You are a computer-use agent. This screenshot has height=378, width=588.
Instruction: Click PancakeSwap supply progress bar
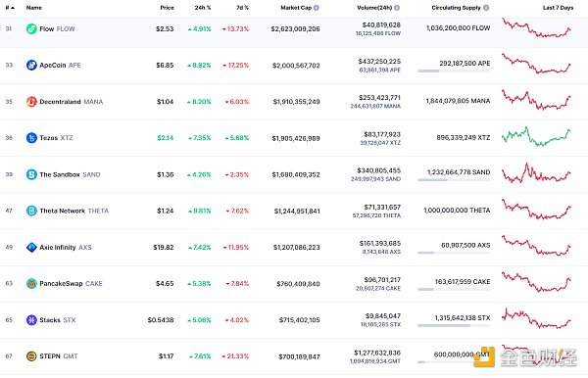(454, 289)
